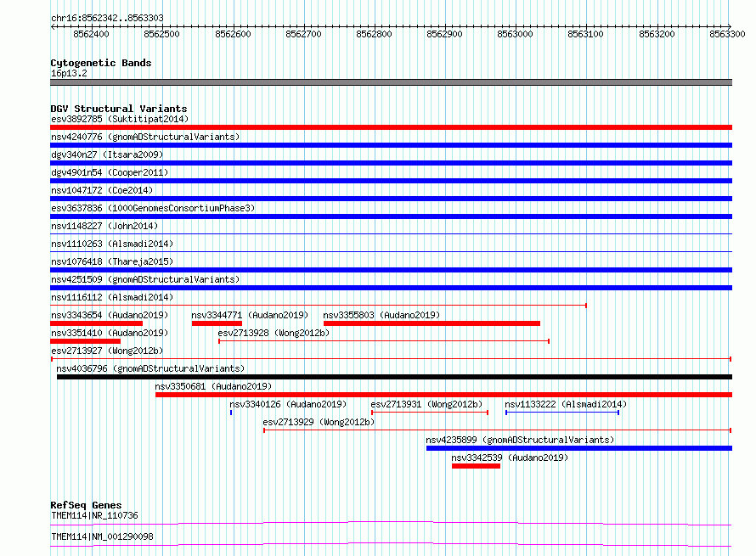
Task: Click the DGV Structural Variants track title
Action: click(119, 109)
